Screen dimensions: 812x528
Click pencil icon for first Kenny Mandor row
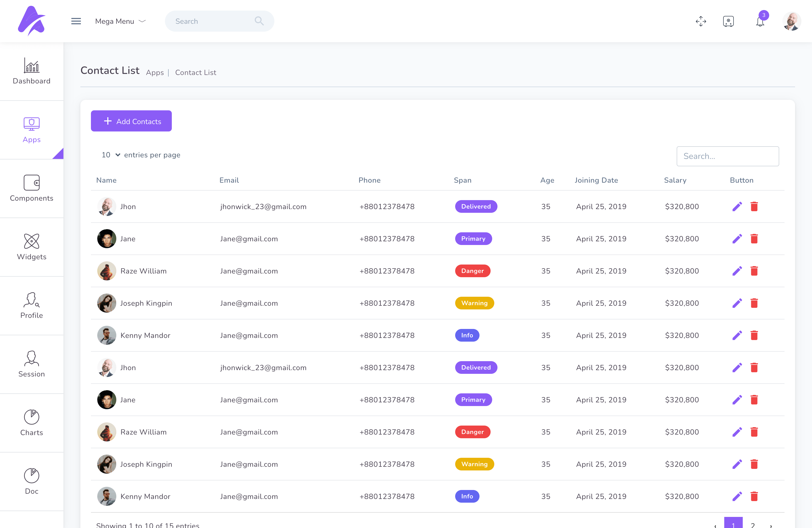coord(737,335)
